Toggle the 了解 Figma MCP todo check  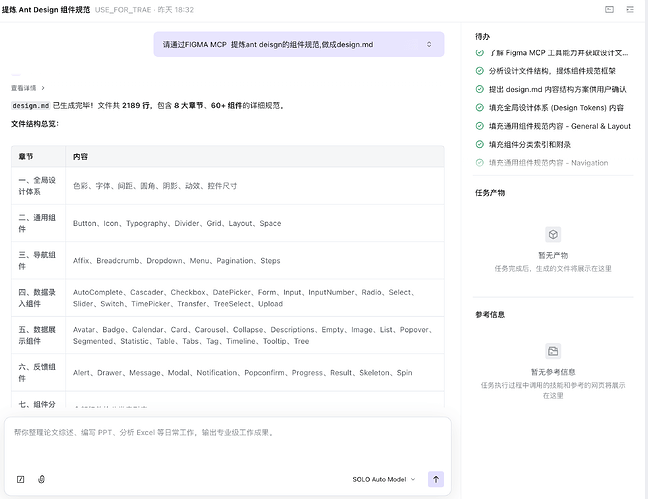click(x=479, y=53)
